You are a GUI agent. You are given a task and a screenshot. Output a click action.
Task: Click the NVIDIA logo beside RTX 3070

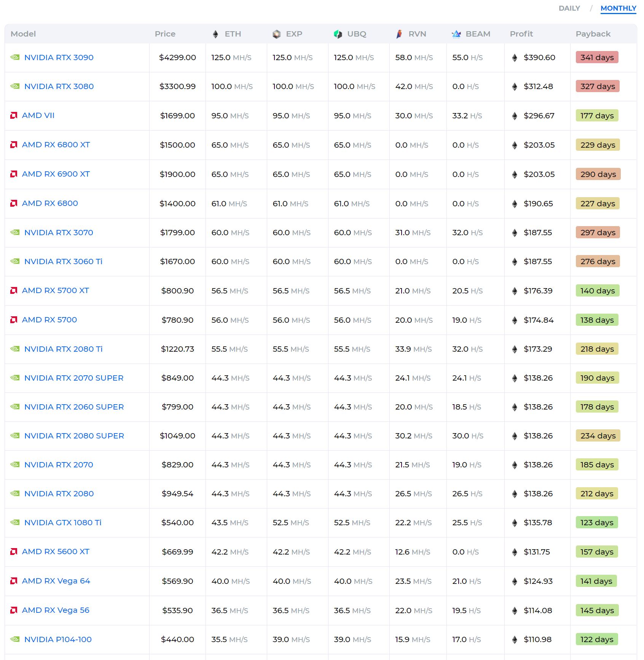pyautogui.click(x=15, y=233)
